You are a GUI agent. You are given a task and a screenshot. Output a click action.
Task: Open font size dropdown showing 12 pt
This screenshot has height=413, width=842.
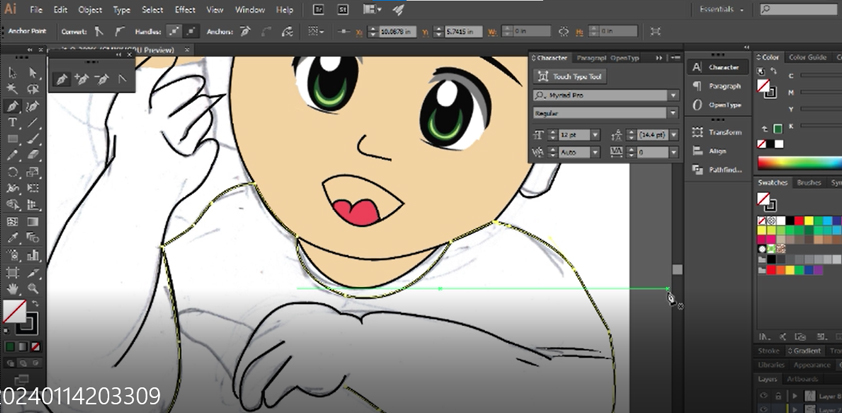[x=595, y=135]
